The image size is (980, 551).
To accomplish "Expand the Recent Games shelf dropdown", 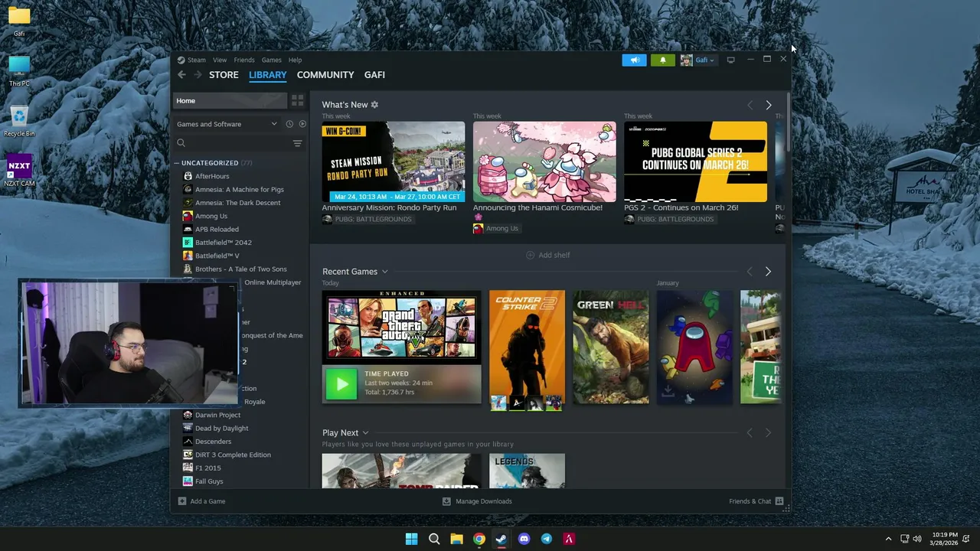I will pyautogui.click(x=384, y=272).
